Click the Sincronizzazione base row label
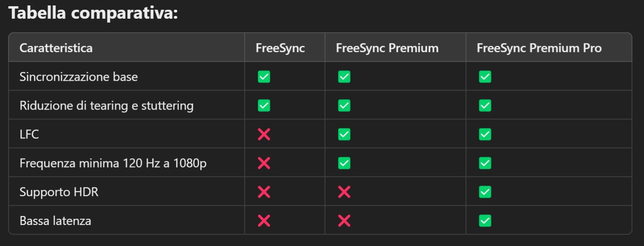Screen dimensions: 644x246 tap(78, 77)
